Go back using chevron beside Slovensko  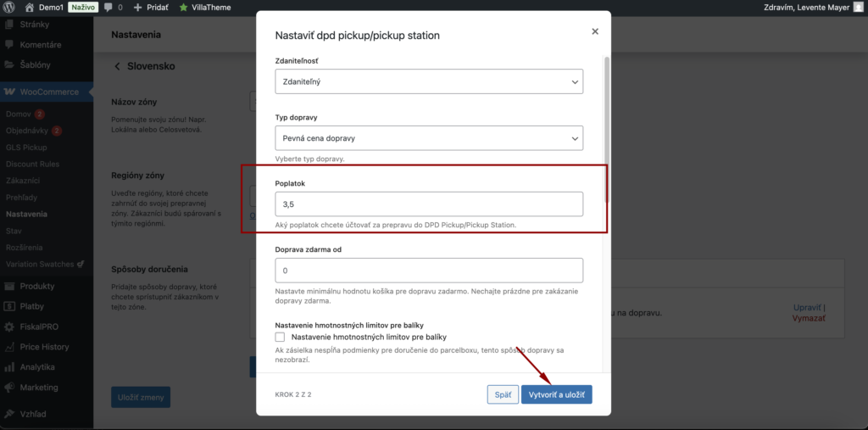point(117,66)
